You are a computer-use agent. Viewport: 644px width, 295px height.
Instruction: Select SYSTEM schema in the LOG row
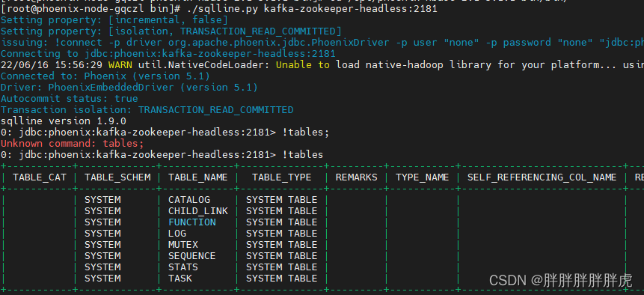pos(102,234)
